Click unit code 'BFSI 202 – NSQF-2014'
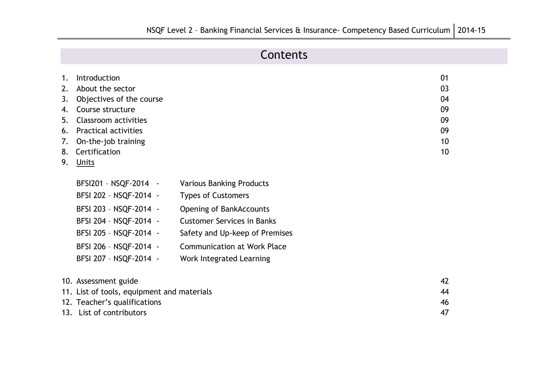Screen dimensions: 554x392 (114, 196)
